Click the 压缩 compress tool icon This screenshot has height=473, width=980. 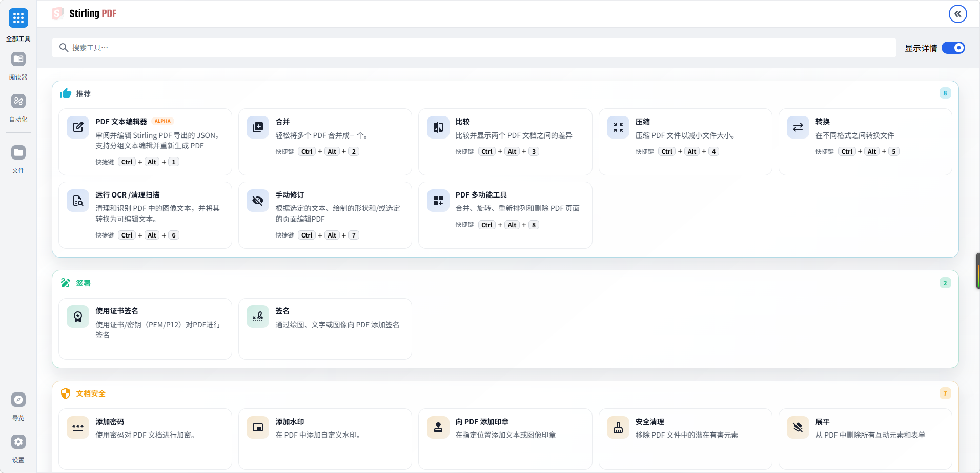click(618, 127)
